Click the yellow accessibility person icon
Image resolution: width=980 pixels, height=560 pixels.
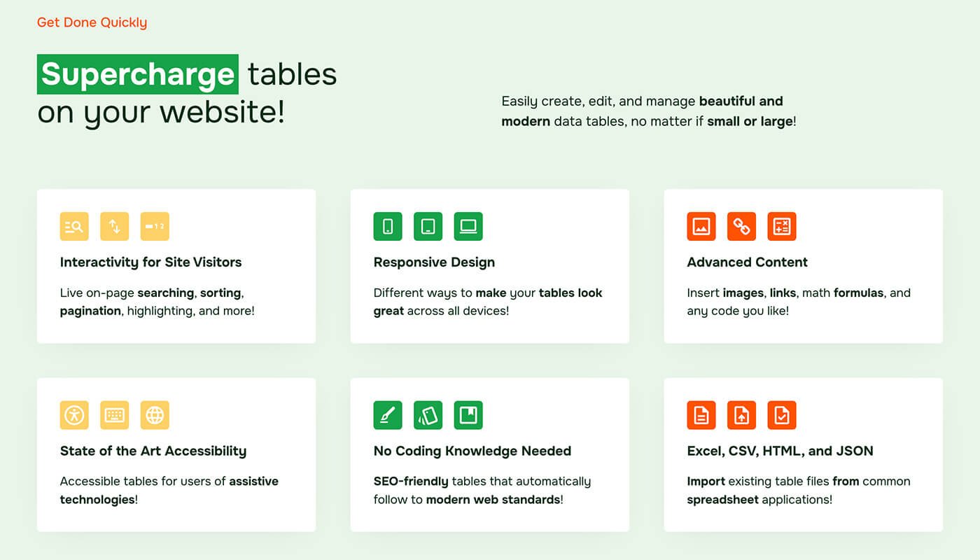click(74, 415)
